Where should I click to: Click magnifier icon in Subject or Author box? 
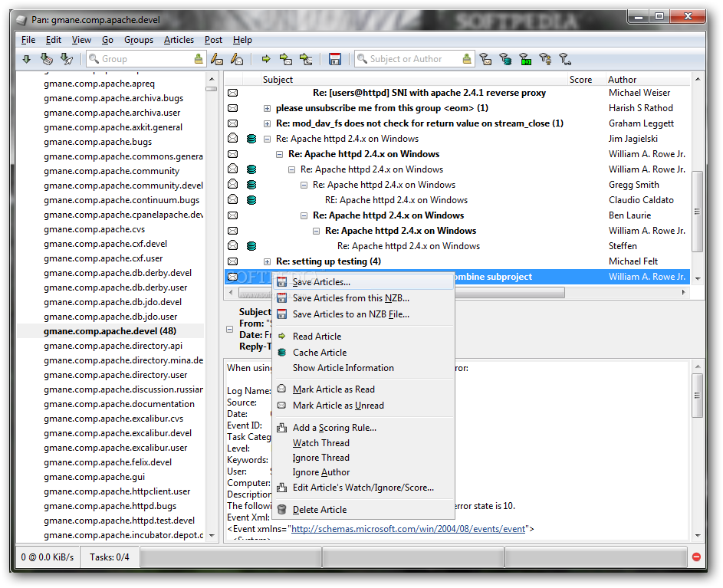[x=362, y=59]
